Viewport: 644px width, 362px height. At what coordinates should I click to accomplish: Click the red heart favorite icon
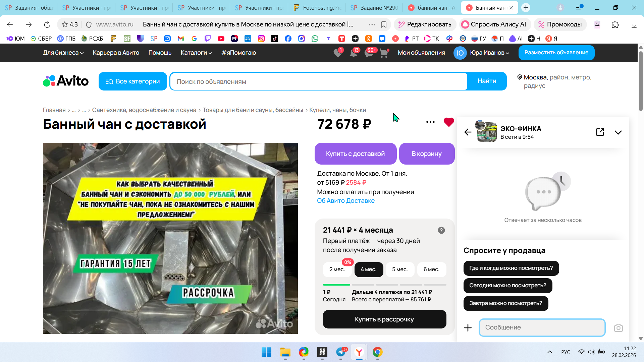448,122
